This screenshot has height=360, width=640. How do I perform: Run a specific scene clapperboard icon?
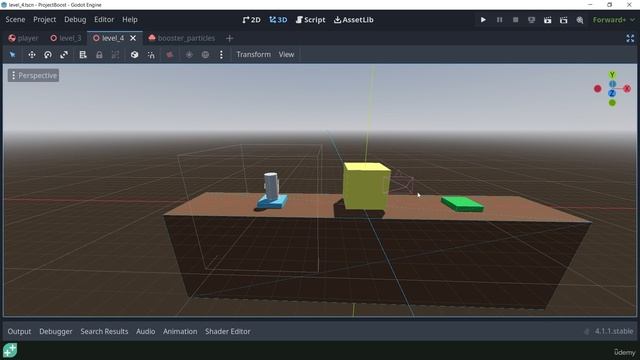coord(564,20)
